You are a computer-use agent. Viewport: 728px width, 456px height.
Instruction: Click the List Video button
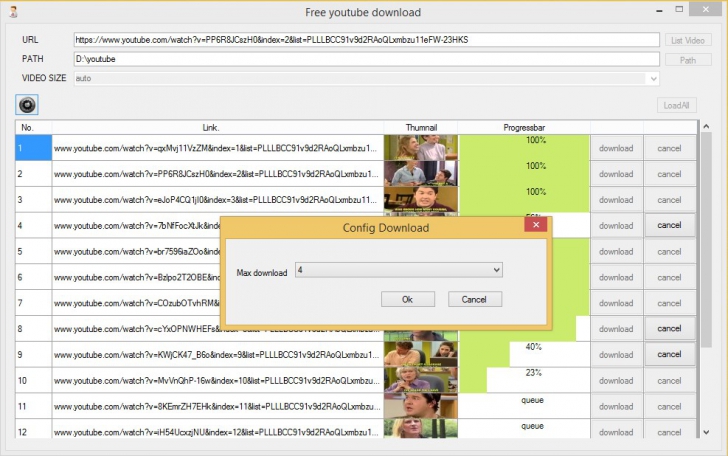pos(688,40)
